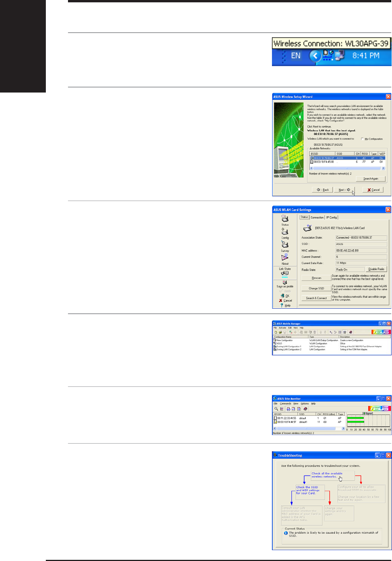392x561 pixels.
Task: Open the Edit menu in Mobile Manager
Action: tap(290, 328)
